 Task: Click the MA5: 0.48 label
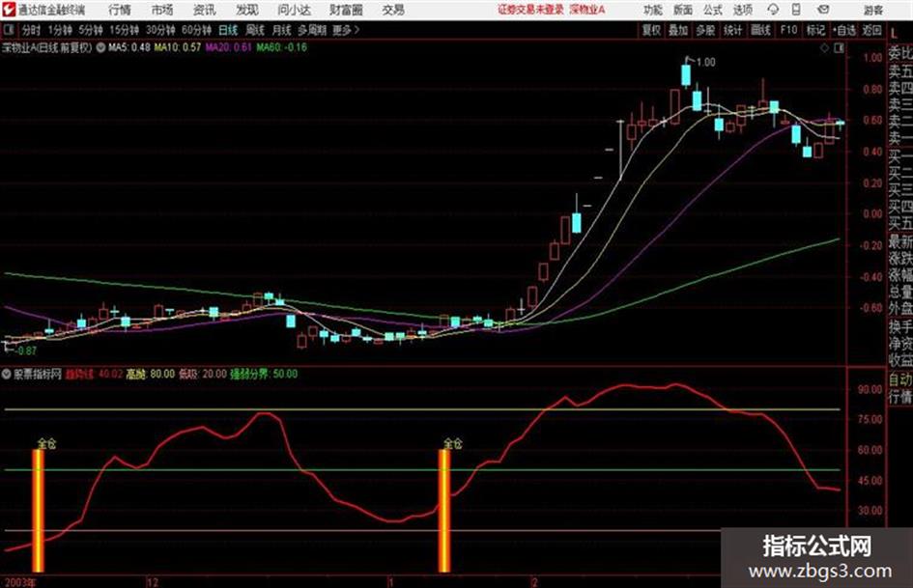(129, 47)
